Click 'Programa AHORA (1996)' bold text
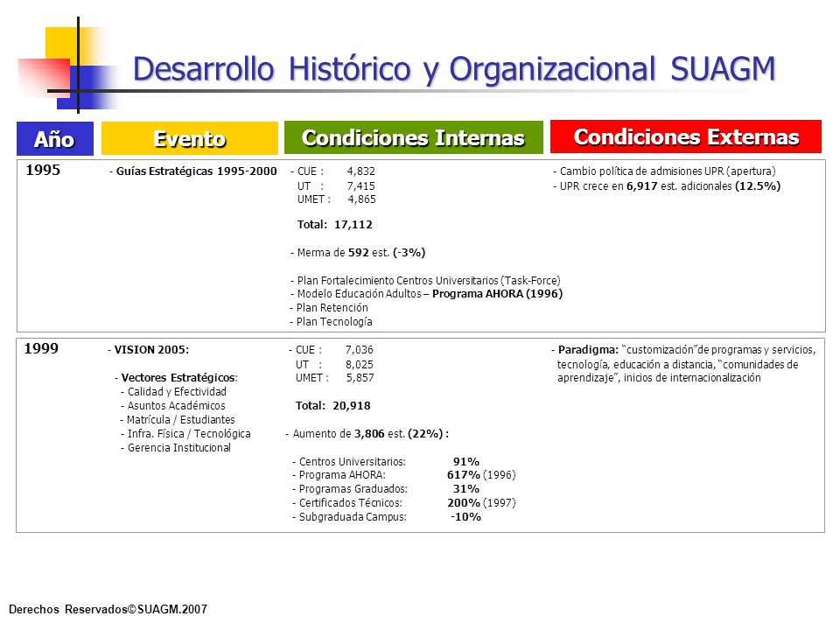This screenshot has height=630, width=840. (497, 294)
